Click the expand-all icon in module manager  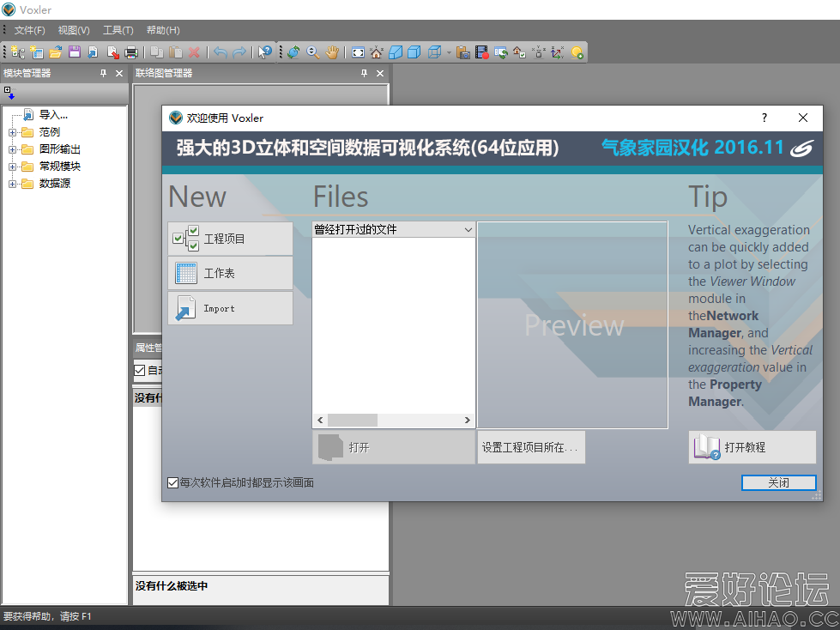[x=9, y=94]
